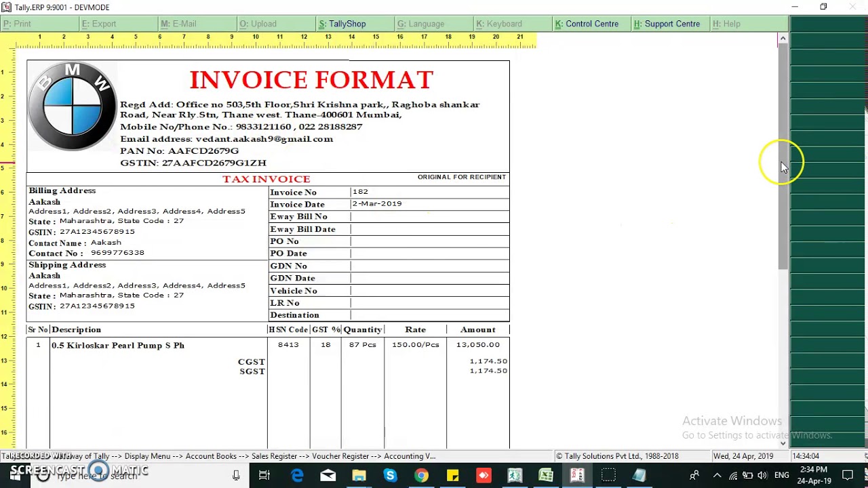868x488 pixels.
Task: Open Google Chrome from the taskbar
Action: tap(421, 475)
